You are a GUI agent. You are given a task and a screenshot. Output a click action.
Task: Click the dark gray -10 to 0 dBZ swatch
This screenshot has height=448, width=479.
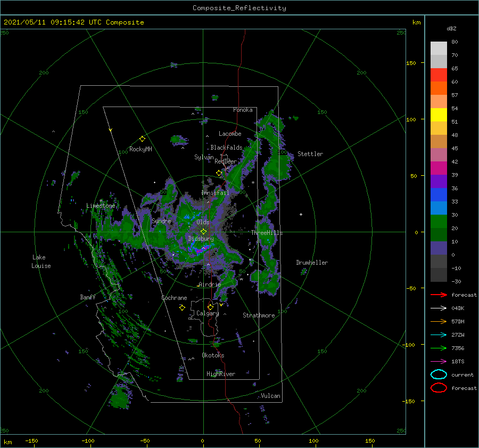[x=439, y=261]
